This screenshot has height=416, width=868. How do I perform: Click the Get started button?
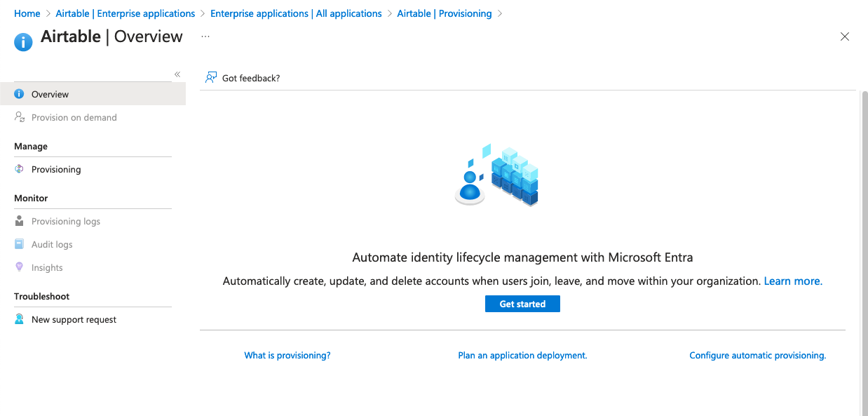click(522, 304)
